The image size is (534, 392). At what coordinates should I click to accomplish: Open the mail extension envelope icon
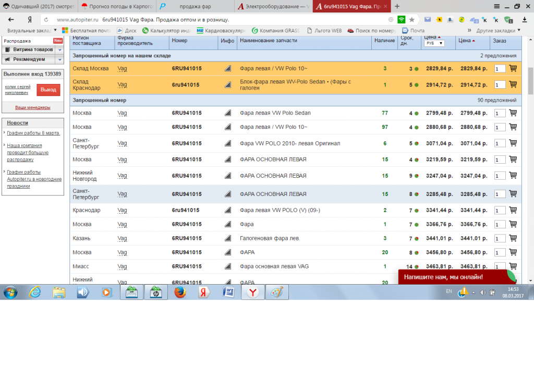point(428,20)
